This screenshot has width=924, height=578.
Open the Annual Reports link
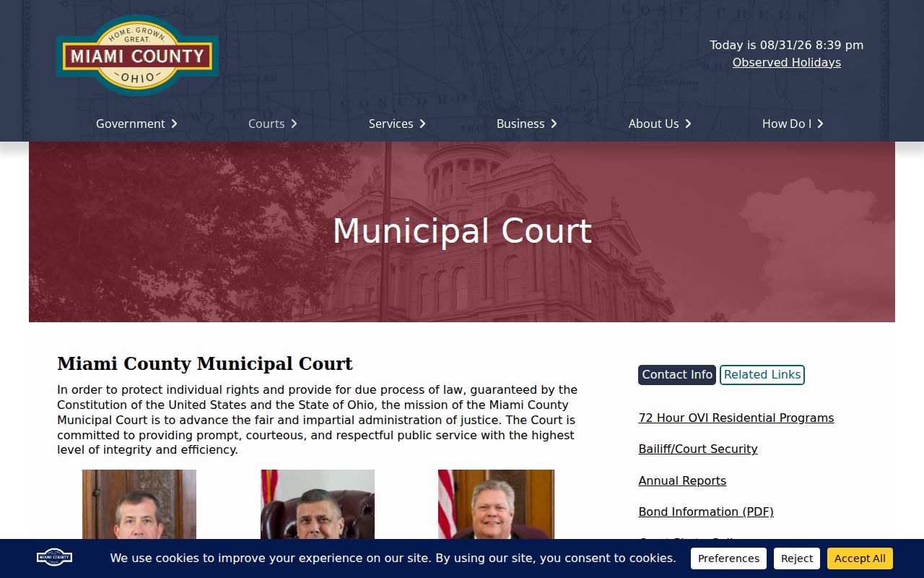[x=682, y=480]
